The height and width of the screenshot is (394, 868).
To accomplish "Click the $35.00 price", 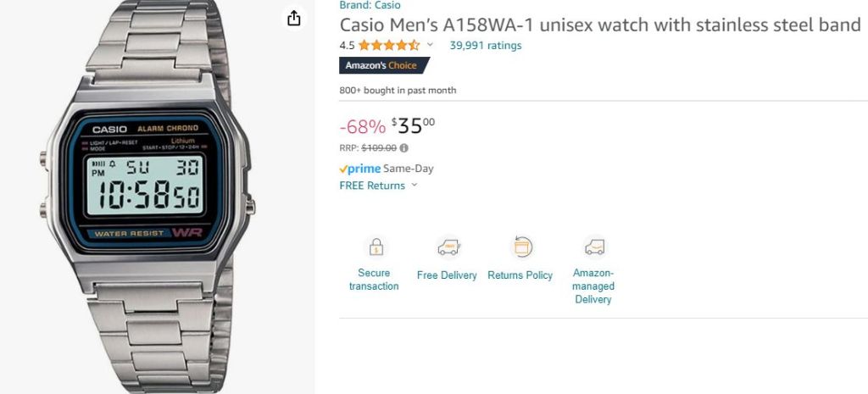I will coord(413,126).
